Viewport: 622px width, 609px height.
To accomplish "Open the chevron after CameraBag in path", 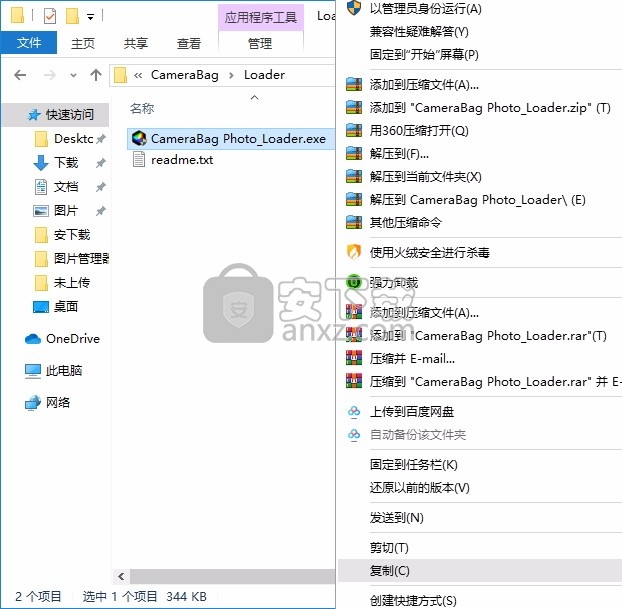I will pyautogui.click(x=231, y=75).
